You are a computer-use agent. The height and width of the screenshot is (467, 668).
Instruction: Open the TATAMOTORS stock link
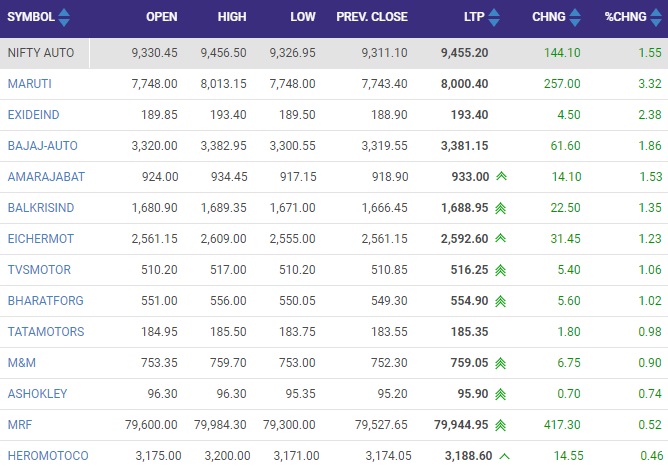click(x=46, y=332)
